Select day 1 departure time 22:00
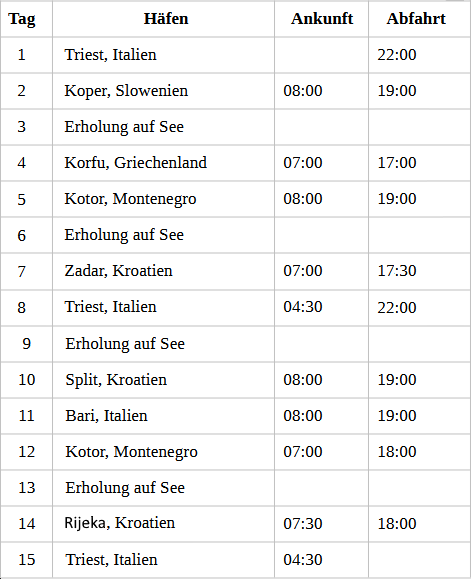This screenshot has height=579, width=471. click(x=397, y=55)
